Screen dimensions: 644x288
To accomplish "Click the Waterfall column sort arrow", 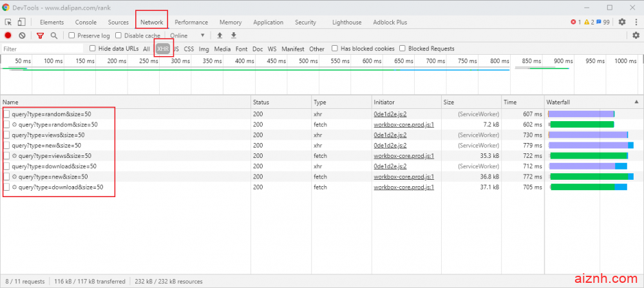I will (x=636, y=102).
